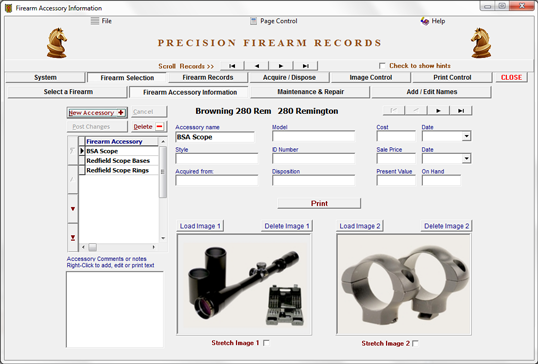Go to previous firearm record in Scroll Records
This screenshot has height=364, width=538.
tap(257, 66)
